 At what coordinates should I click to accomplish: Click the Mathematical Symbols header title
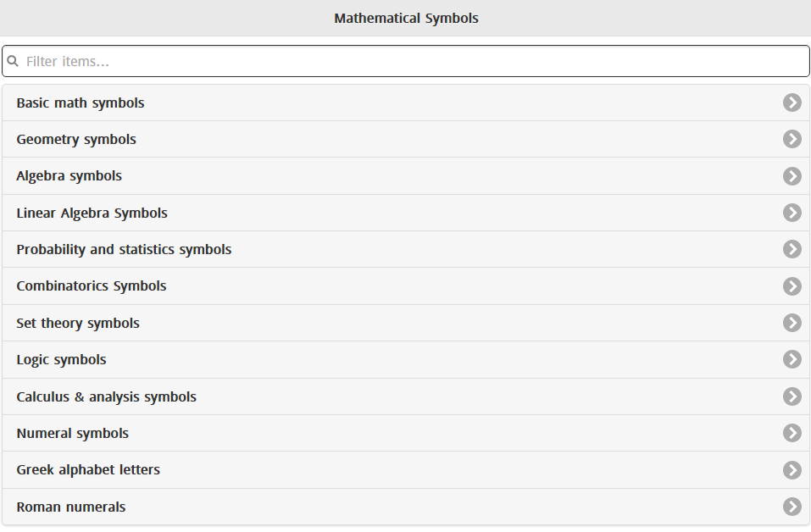point(406,18)
